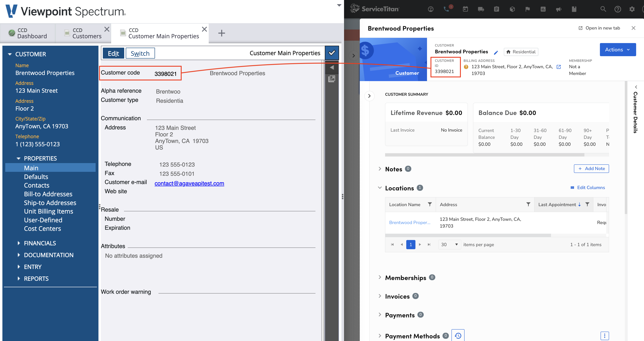
Task: Select Bill-to Addresses in the tree
Action: [48, 194]
